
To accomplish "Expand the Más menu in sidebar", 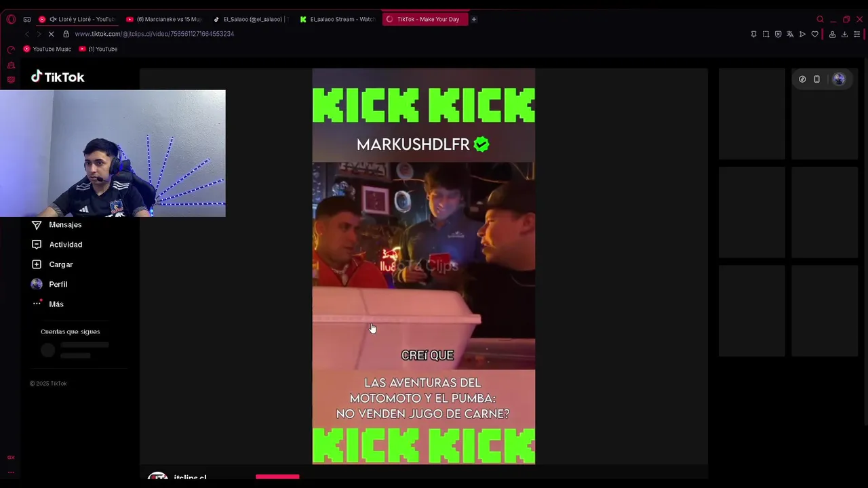I will (x=56, y=304).
